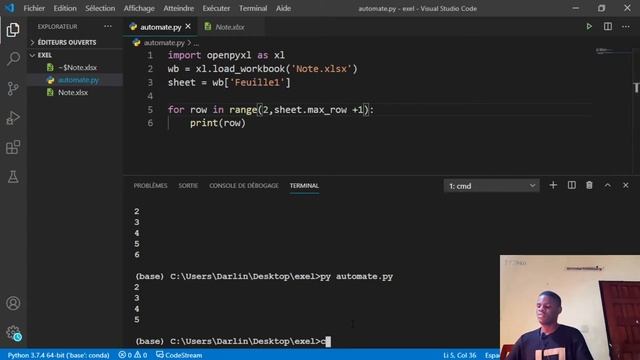Click line number 4 in the gutter
The image size is (640, 360).
[150, 96]
